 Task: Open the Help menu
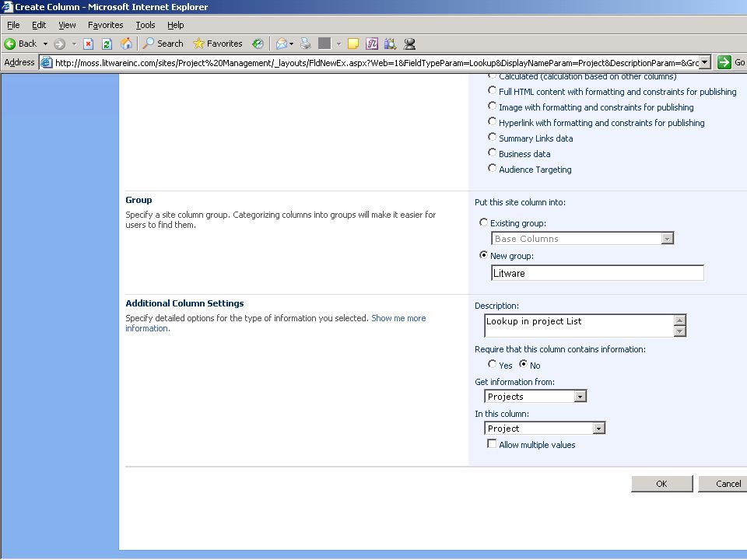tap(175, 25)
